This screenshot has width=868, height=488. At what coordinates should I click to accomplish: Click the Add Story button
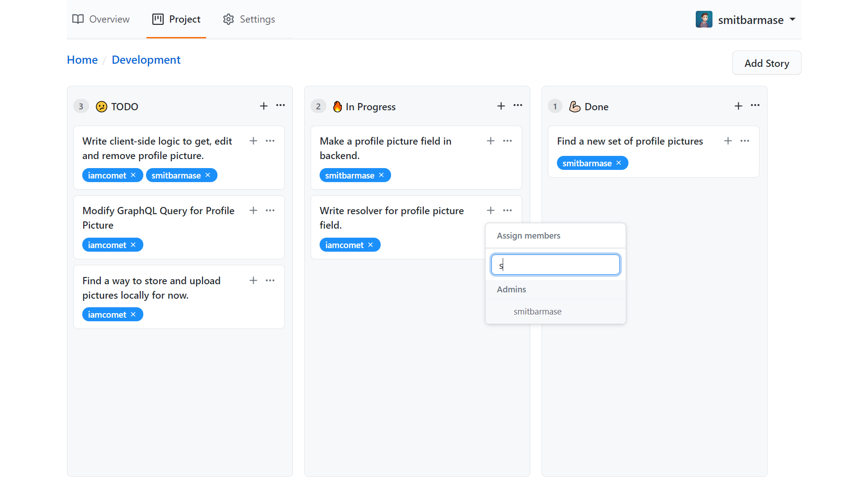(766, 63)
